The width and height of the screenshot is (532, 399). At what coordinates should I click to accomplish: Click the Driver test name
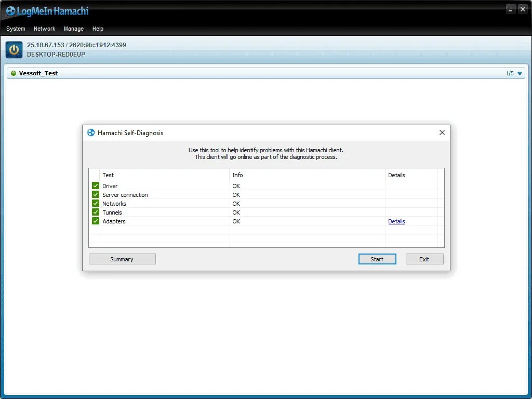[x=110, y=186]
